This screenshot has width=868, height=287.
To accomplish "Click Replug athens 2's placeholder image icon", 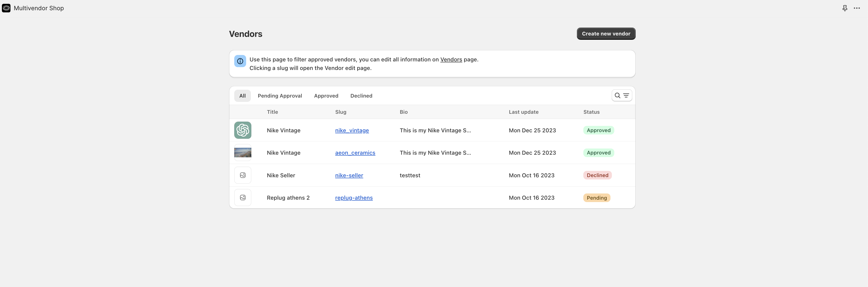I will 243,197.
